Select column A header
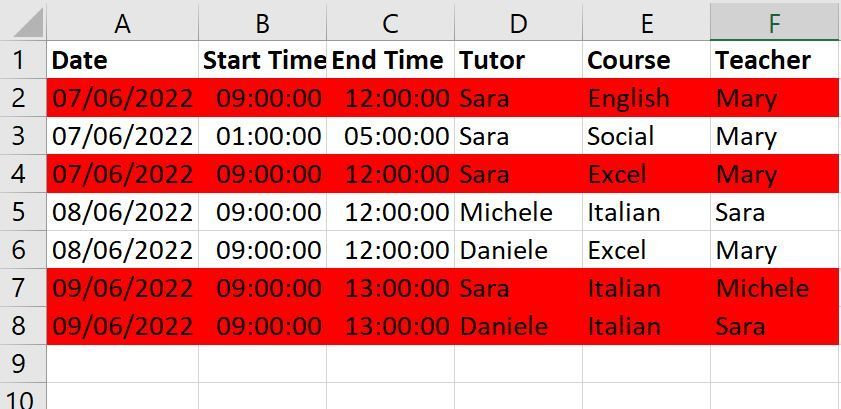 point(122,24)
